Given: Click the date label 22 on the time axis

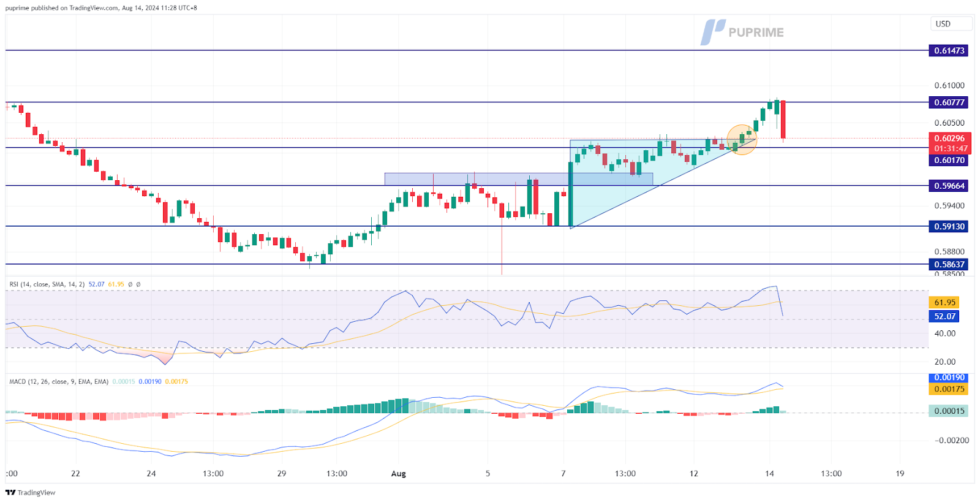Looking at the screenshot, I should (x=75, y=474).
